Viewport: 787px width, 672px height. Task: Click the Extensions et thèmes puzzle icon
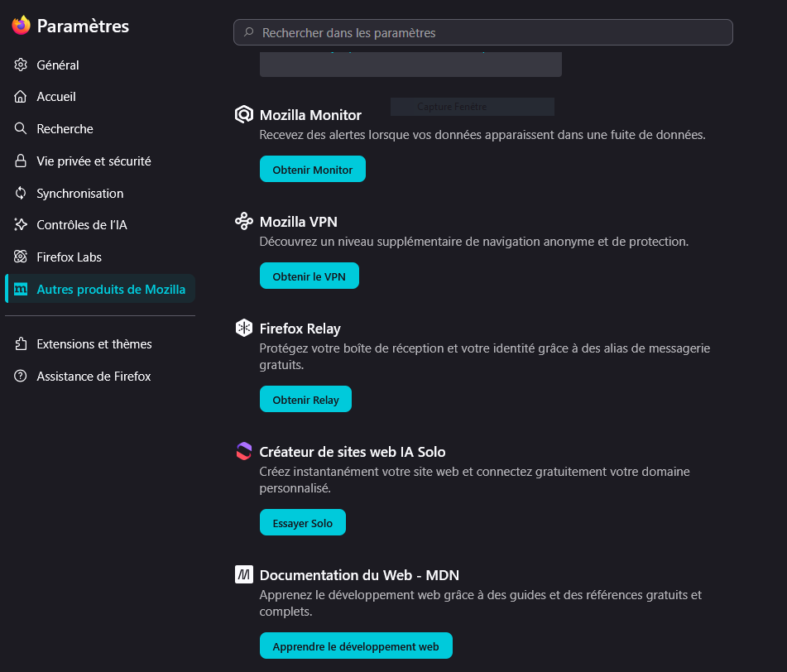pyautogui.click(x=21, y=343)
